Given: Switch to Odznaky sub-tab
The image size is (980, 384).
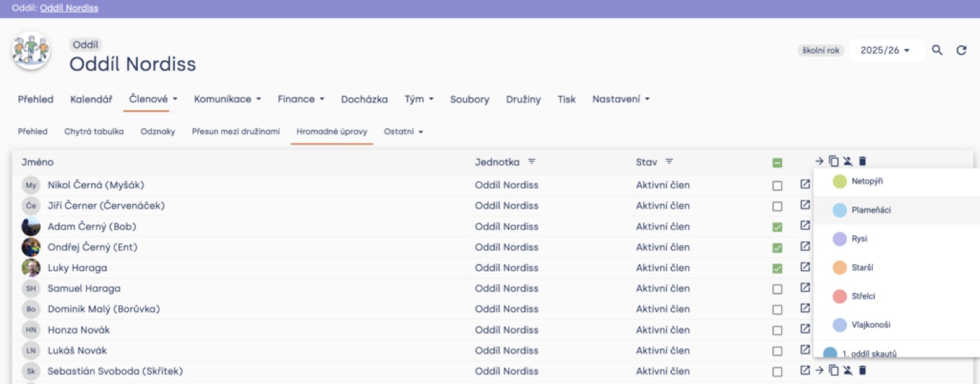Looking at the screenshot, I should (157, 132).
